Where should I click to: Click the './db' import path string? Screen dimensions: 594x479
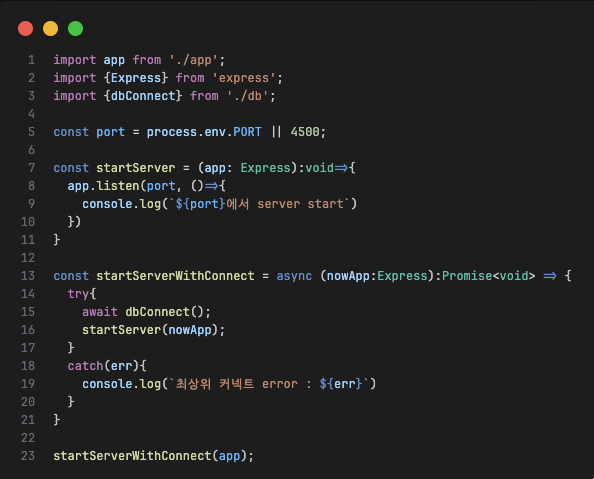tap(248, 96)
